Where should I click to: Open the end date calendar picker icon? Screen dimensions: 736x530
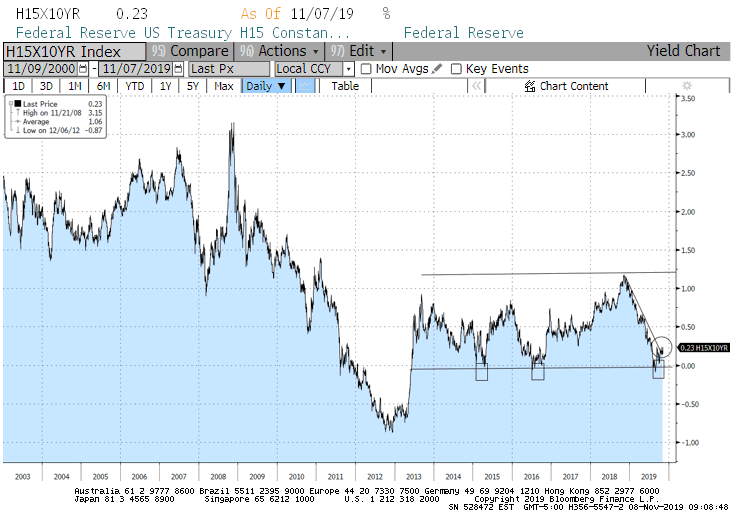pos(178,69)
